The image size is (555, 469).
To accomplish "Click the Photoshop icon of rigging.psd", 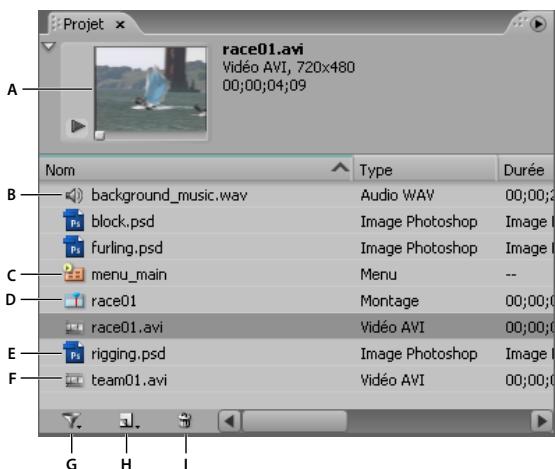I will 74,353.
